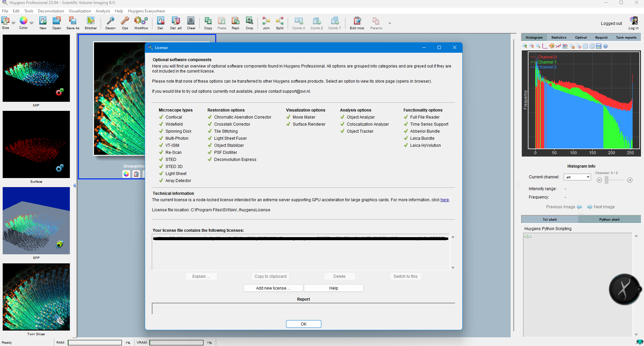Open the Decon wizard
The width and height of the screenshot is (644, 346).
(x=110, y=23)
